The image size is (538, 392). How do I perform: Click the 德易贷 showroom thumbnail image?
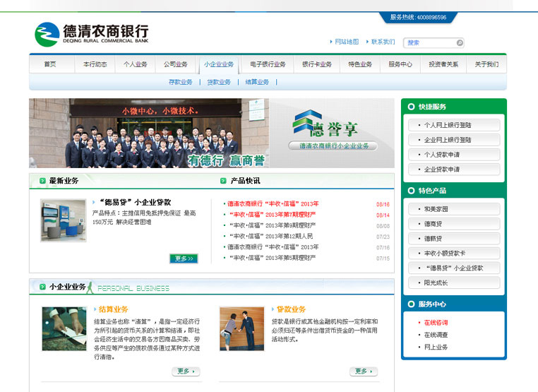pyautogui.click(x=63, y=220)
